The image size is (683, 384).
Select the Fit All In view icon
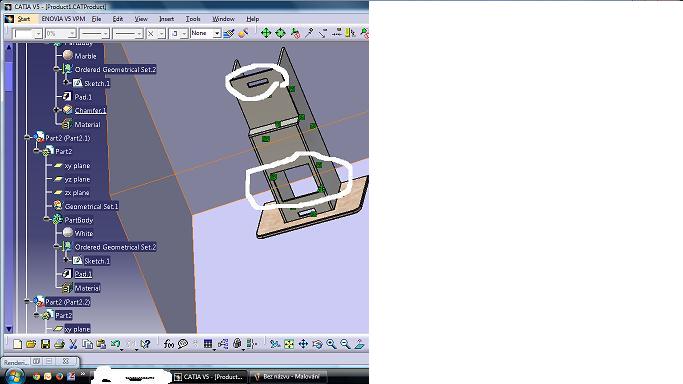289,344
